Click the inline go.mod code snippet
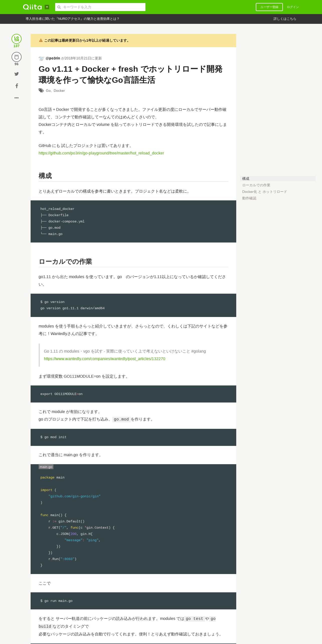 [121, 419]
